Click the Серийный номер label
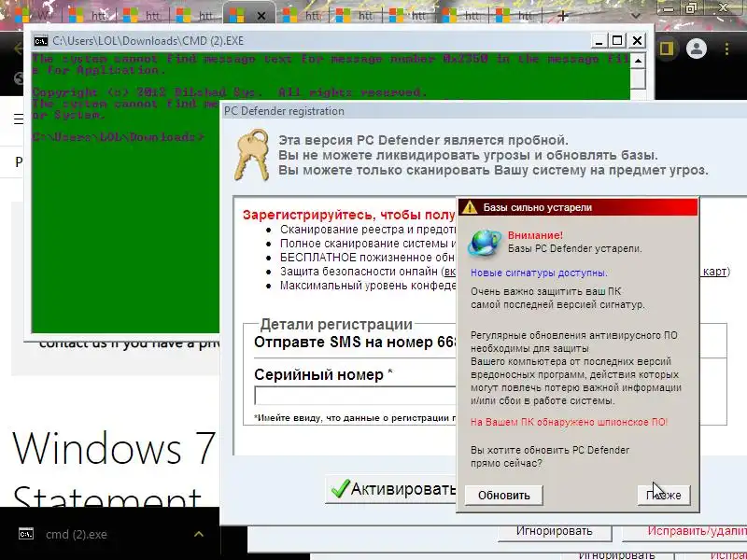This screenshot has width=747, height=560. point(323,375)
